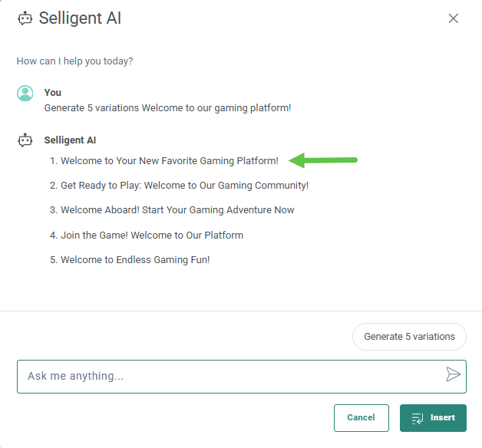Click the Selligent AI sender label in chat
482x448 pixels.
pos(70,140)
